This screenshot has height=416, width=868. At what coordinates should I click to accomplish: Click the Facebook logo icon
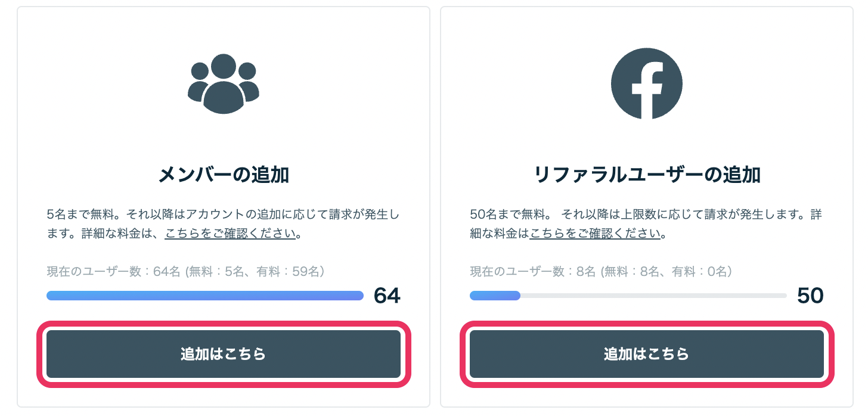coord(647,83)
